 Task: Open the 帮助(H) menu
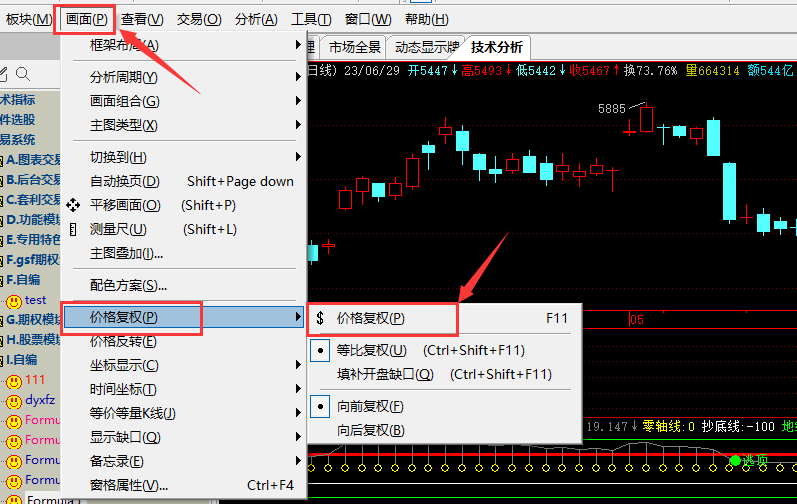[426, 19]
